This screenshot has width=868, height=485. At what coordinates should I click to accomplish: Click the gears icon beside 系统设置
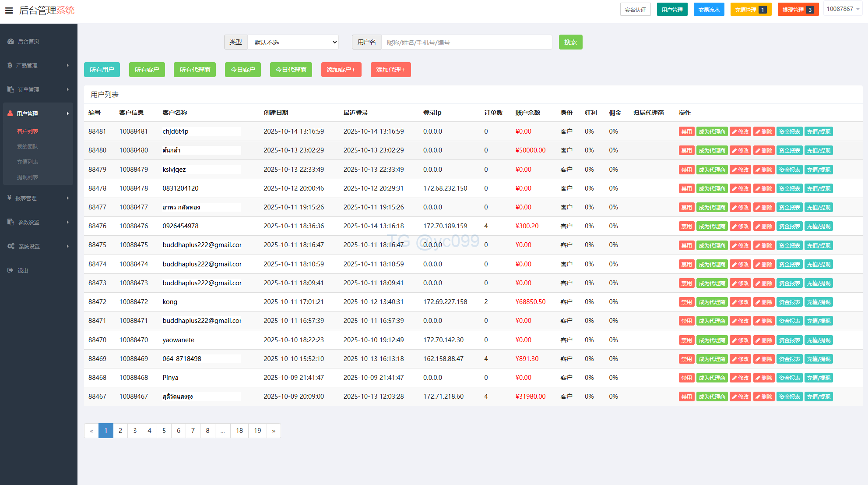pos(11,246)
